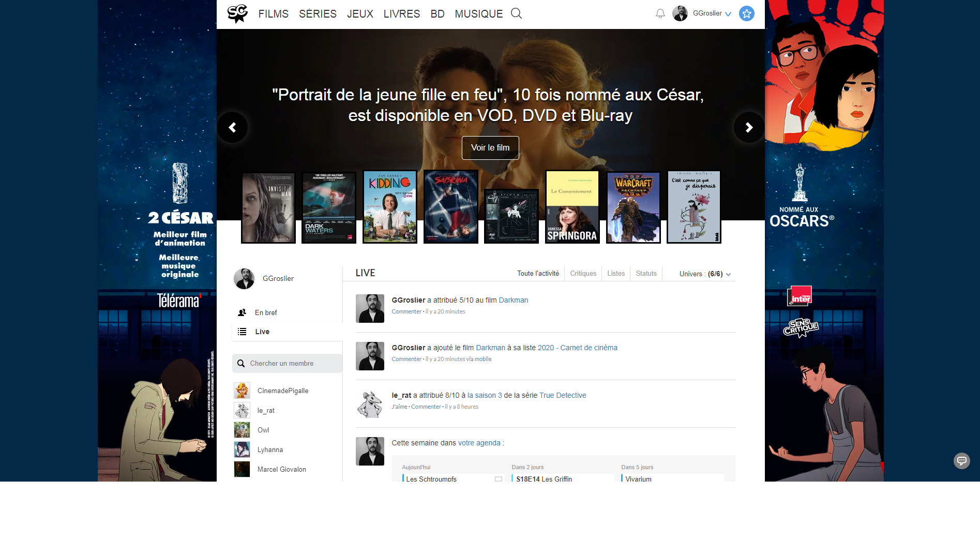The height and width of the screenshot is (539, 980).
Task: Select Live in the sidebar
Action: coord(262,332)
